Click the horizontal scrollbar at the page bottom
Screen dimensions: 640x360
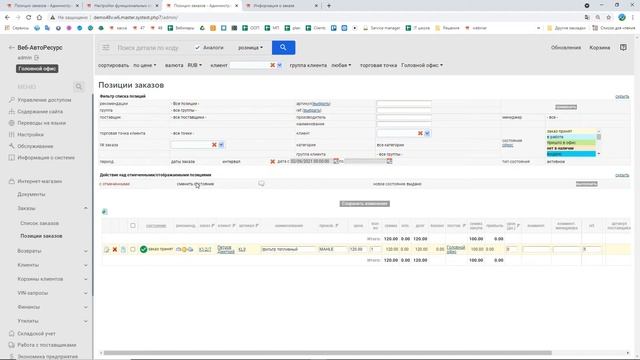[x=327, y=353]
